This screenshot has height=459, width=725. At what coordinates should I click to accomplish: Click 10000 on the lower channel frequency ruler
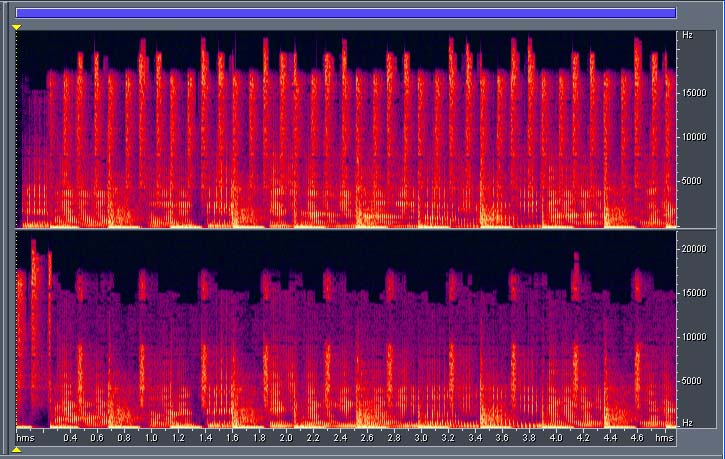point(694,337)
